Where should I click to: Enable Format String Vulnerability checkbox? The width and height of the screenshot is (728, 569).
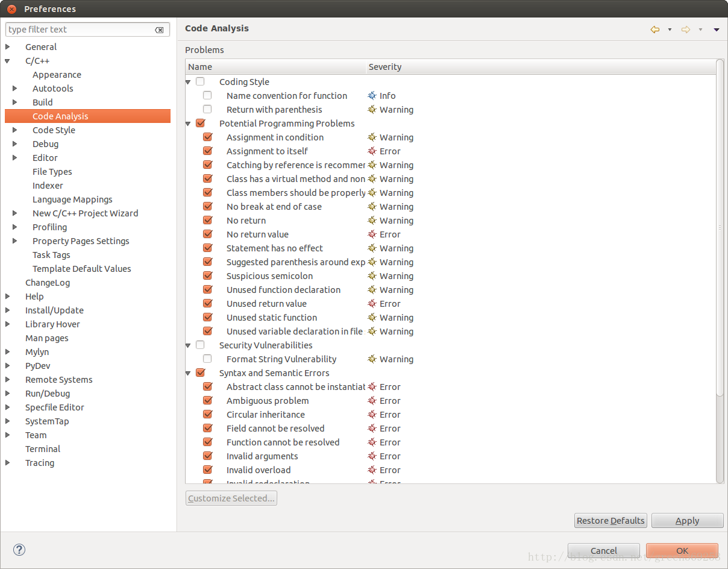pos(207,359)
